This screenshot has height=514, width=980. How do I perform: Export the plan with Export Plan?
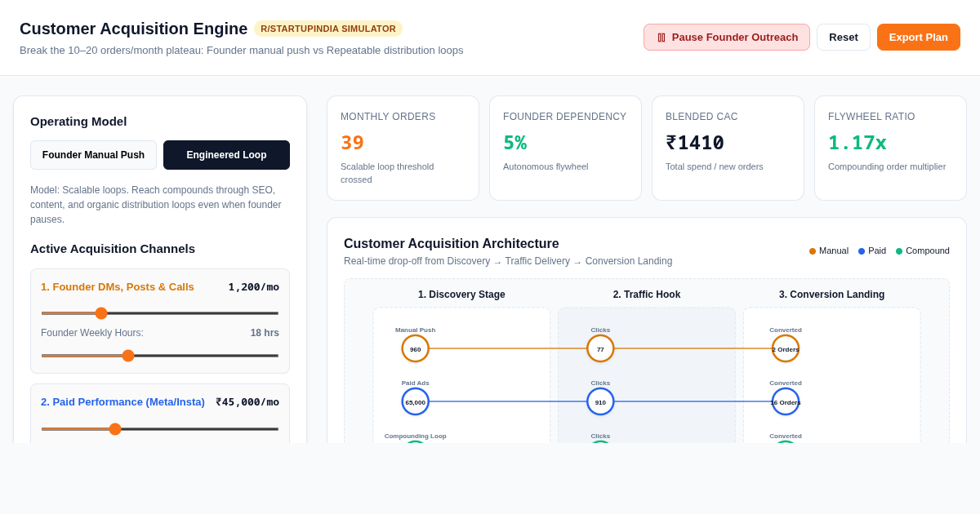(x=919, y=37)
